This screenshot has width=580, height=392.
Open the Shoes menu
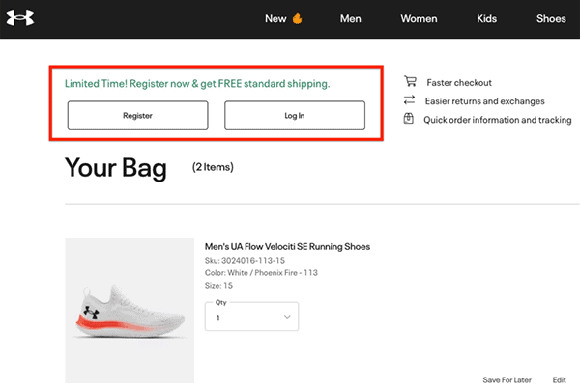551,19
